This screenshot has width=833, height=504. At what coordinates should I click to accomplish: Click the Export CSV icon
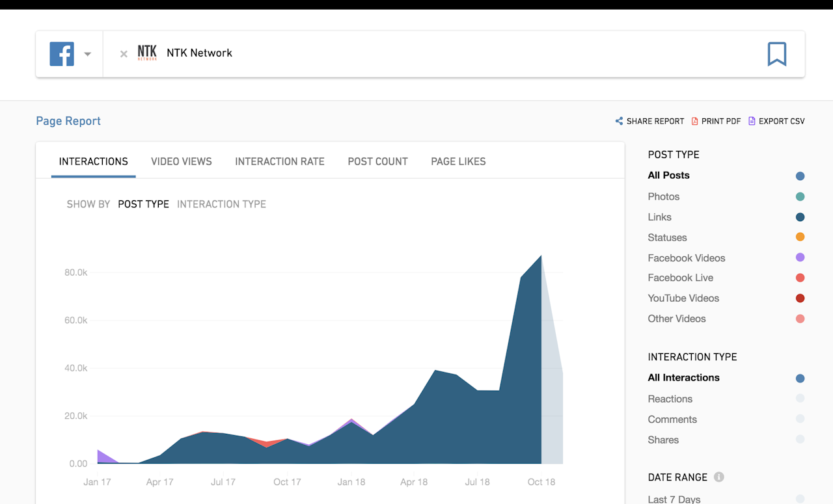coord(752,120)
